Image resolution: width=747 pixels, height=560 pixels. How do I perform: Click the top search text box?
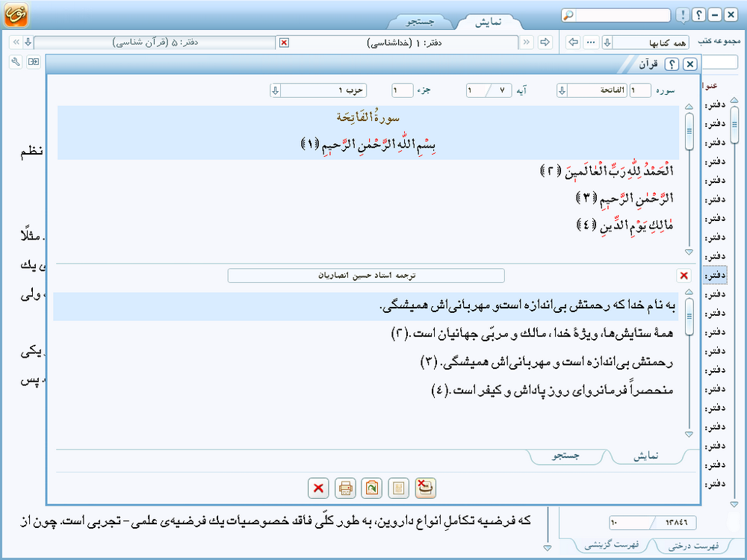point(623,15)
